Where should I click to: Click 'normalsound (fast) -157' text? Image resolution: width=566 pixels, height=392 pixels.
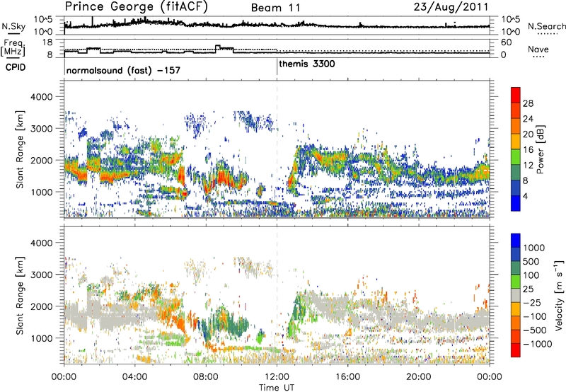123,70
